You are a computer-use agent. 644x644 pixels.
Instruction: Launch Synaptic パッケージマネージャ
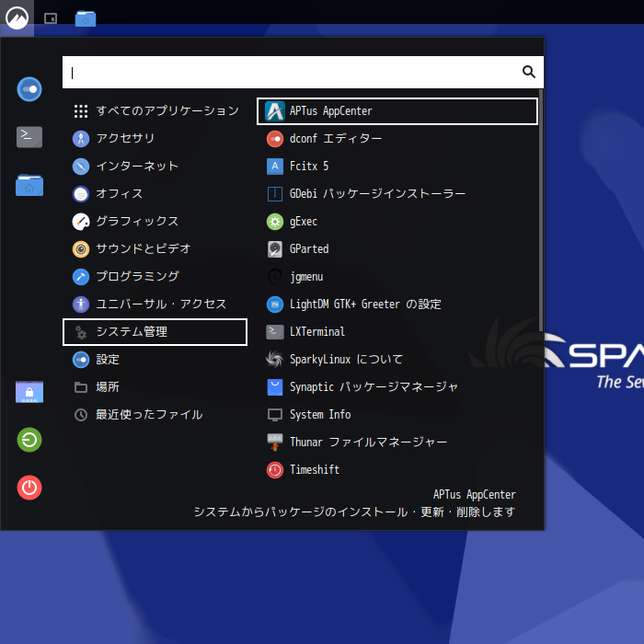pyautogui.click(x=397, y=387)
